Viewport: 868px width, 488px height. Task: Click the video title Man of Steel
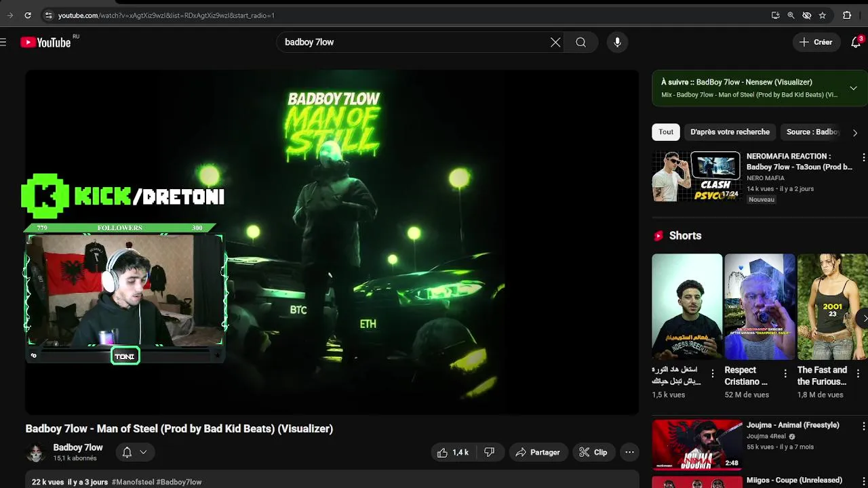(179, 428)
